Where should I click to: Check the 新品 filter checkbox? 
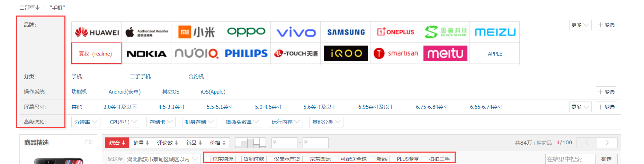(372, 159)
